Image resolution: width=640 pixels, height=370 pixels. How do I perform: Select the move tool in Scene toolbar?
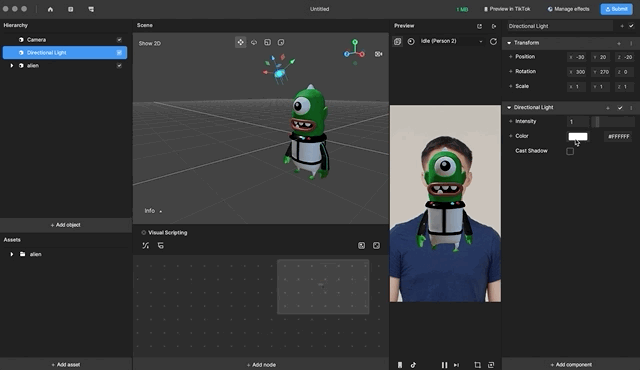coord(240,42)
